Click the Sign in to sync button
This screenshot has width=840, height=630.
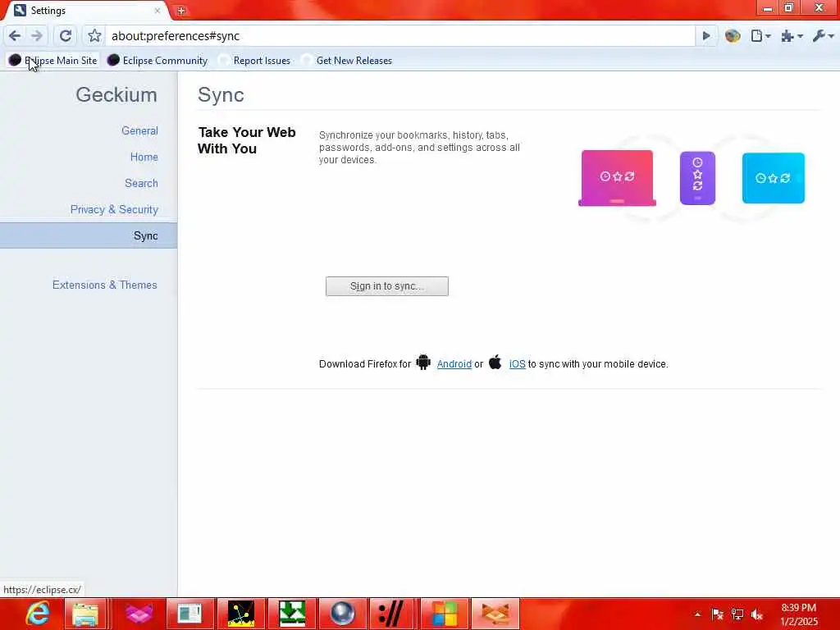click(x=387, y=286)
